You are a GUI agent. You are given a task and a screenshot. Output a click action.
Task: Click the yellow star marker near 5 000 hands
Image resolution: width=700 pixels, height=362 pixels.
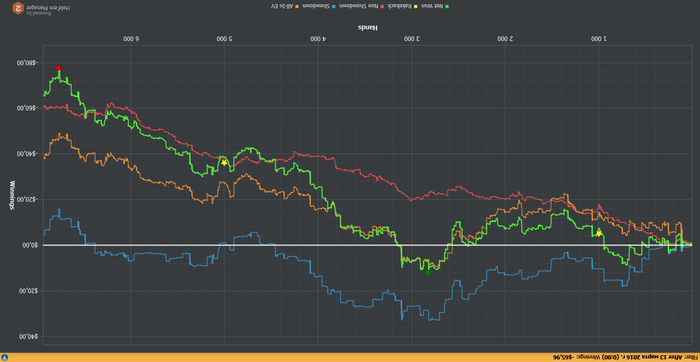[224, 163]
